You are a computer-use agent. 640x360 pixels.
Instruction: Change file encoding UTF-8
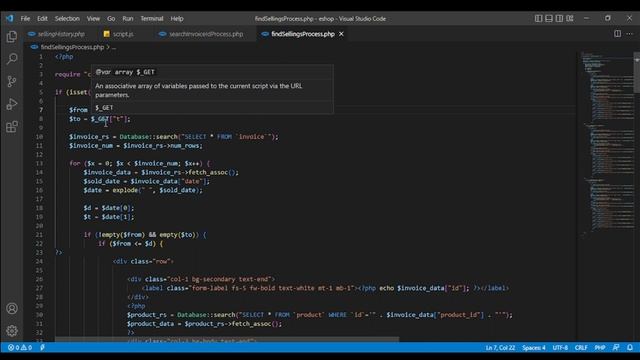(x=560, y=348)
